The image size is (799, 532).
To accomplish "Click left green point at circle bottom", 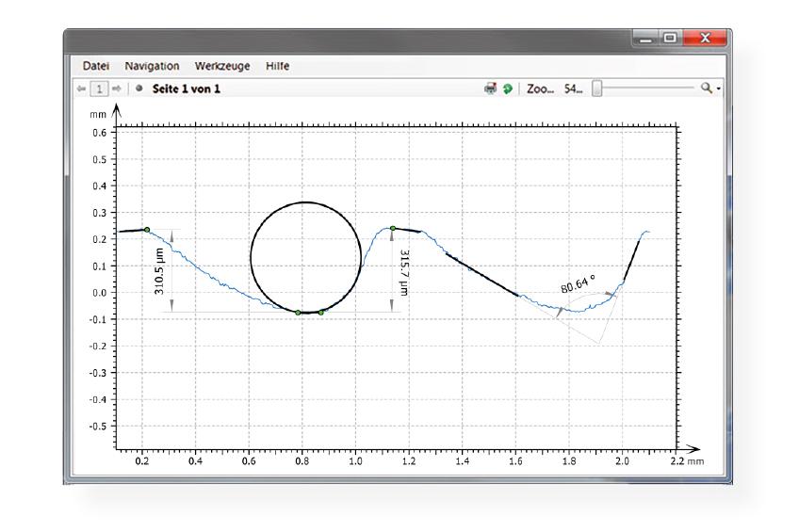I will click(x=298, y=312).
